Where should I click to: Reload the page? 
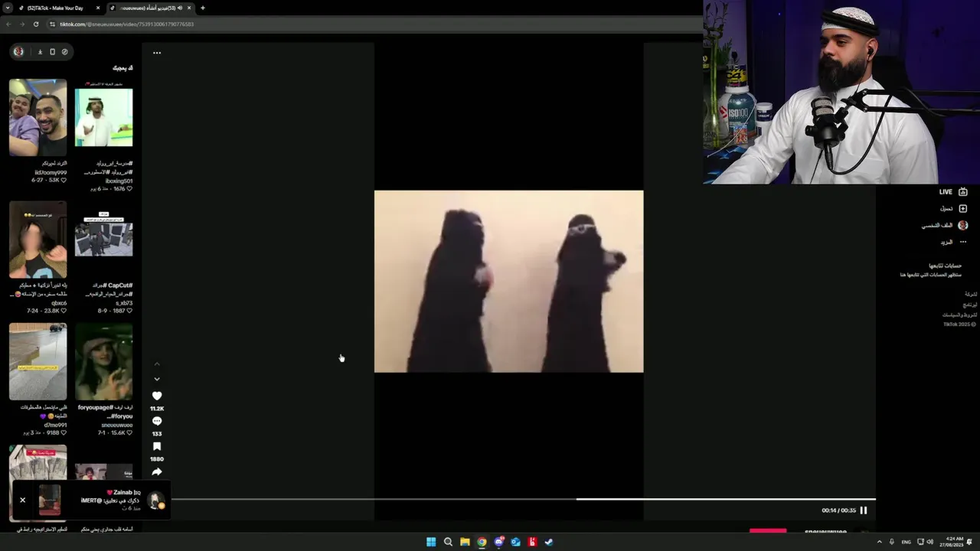pos(35,24)
